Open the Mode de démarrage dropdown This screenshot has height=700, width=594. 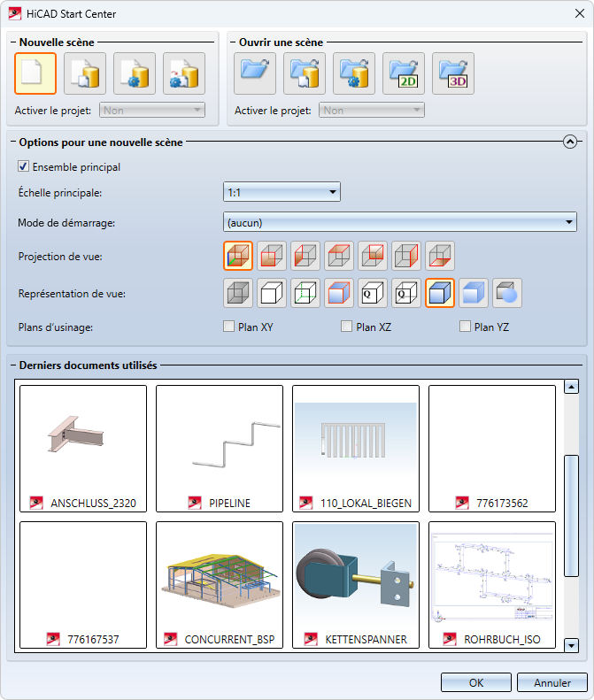tap(400, 222)
